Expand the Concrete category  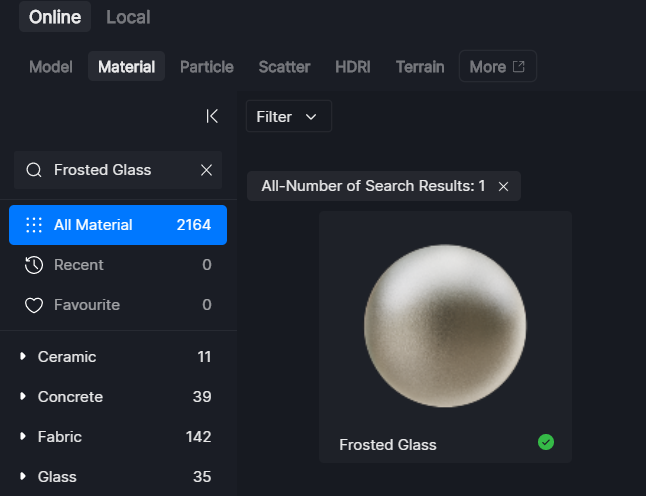23,397
